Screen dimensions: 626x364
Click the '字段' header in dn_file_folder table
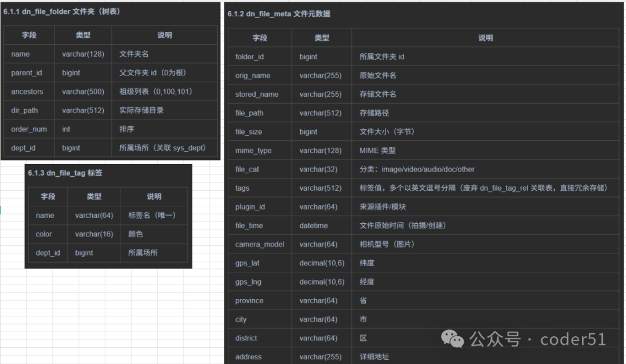[29, 35]
